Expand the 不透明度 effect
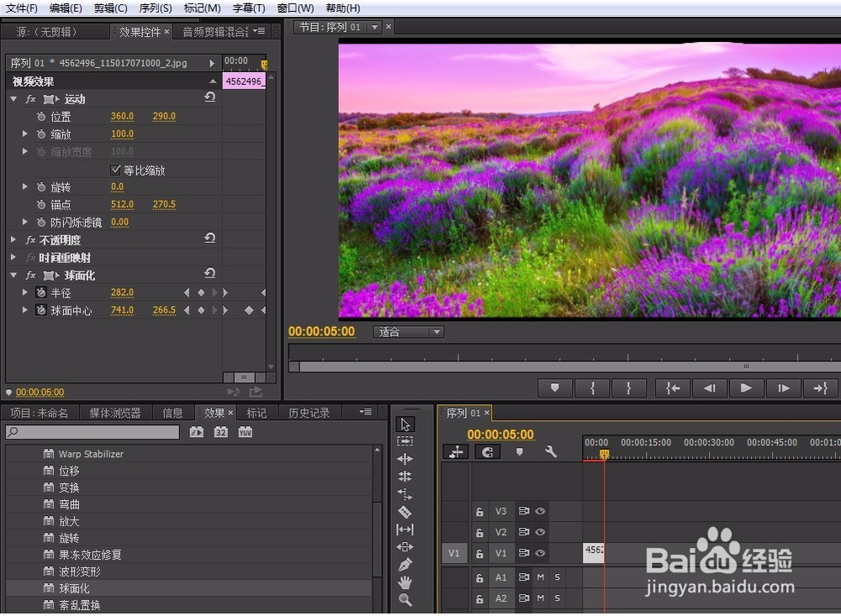 13,240
